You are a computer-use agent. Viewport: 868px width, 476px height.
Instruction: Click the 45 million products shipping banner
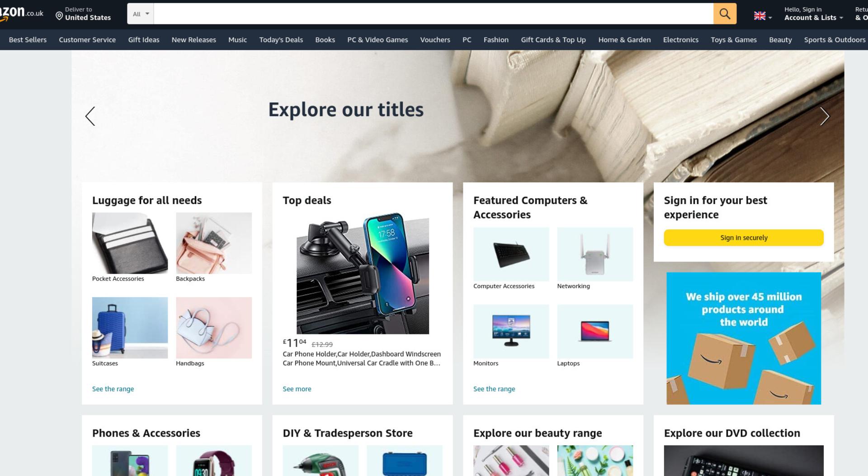[744, 338]
